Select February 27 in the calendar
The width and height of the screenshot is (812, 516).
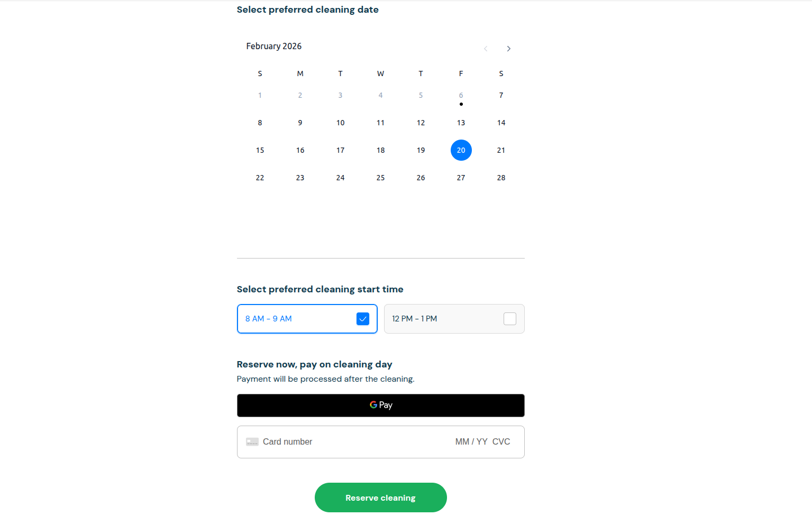coord(461,178)
